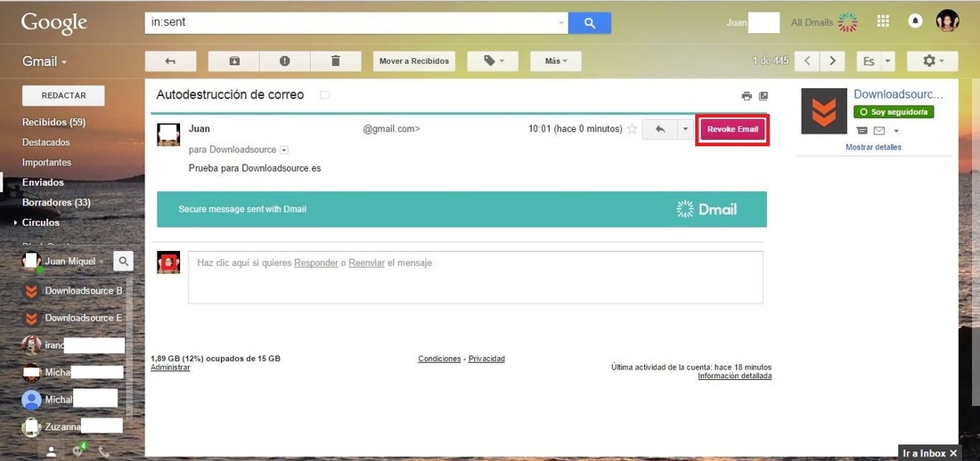Go to newer conversation arrow
Image resolution: width=980 pixels, height=461 pixels.
coord(807,61)
